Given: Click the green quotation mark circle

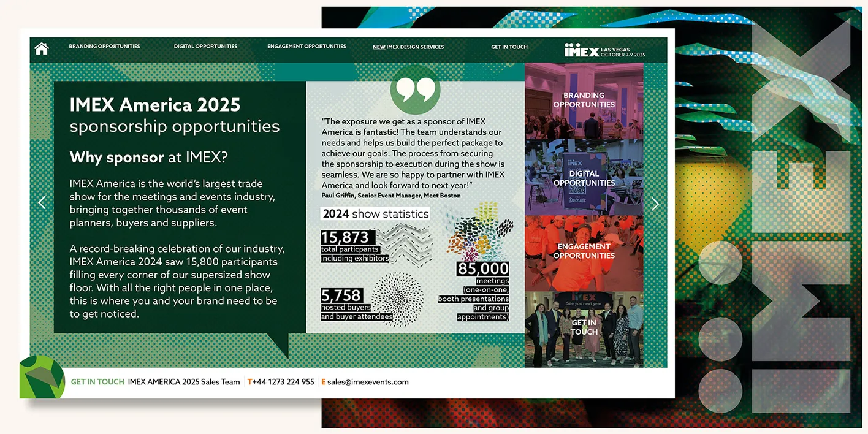Looking at the screenshot, I should click(416, 89).
